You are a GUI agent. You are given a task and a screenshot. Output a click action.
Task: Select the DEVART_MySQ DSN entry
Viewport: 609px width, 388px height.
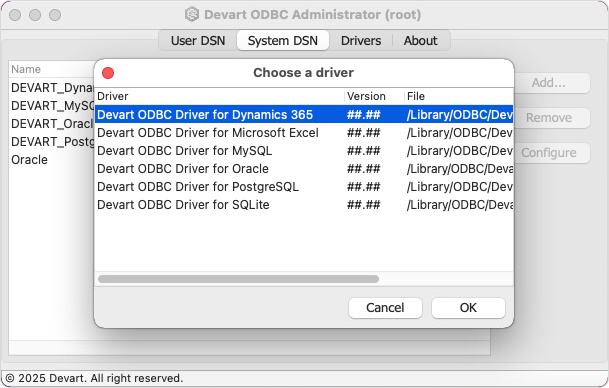pos(52,106)
